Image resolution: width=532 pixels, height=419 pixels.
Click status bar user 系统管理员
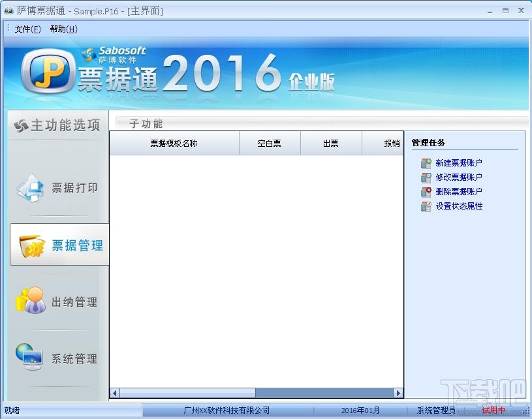pos(436,411)
